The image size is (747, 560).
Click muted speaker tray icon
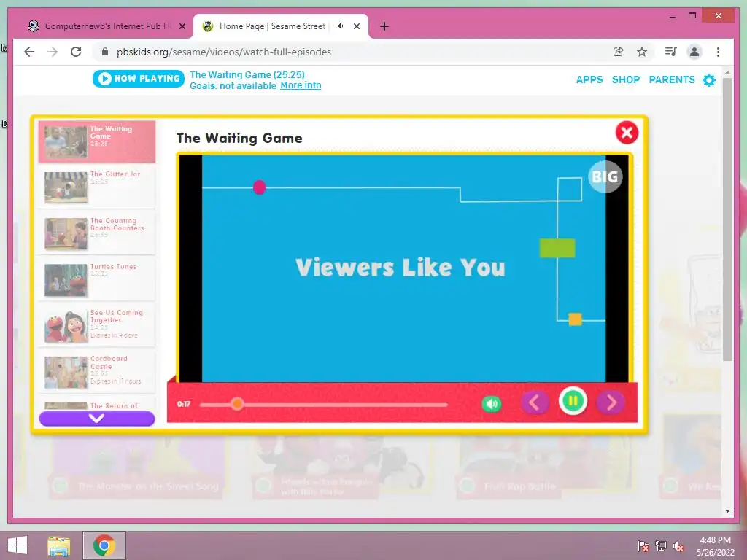point(678,546)
